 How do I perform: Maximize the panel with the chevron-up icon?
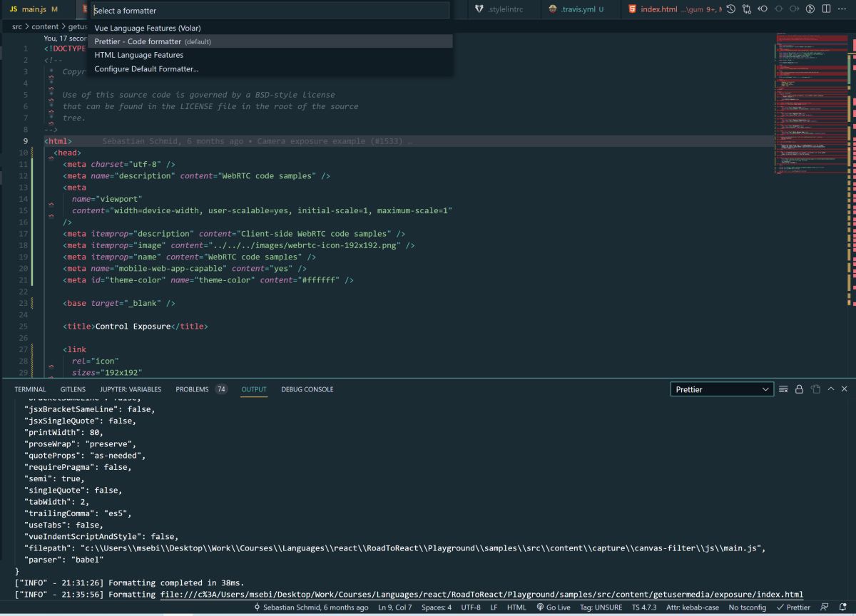pyautogui.click(x=830, y=389)
